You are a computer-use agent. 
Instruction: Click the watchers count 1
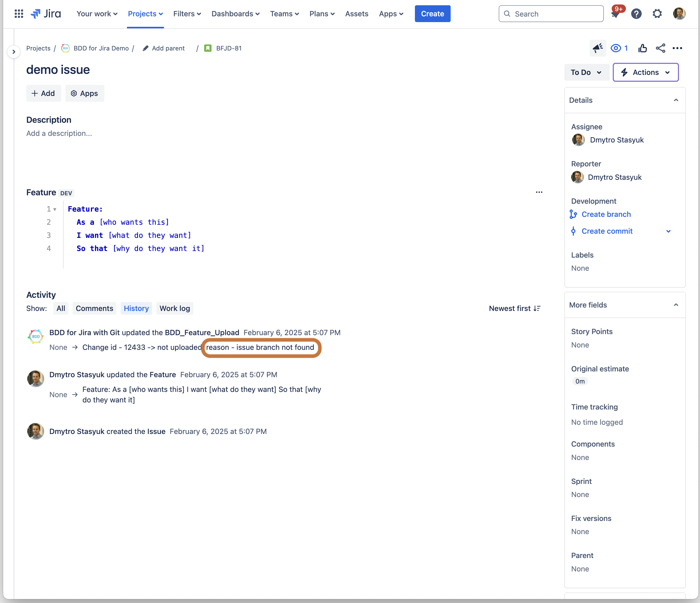(626, 48)
